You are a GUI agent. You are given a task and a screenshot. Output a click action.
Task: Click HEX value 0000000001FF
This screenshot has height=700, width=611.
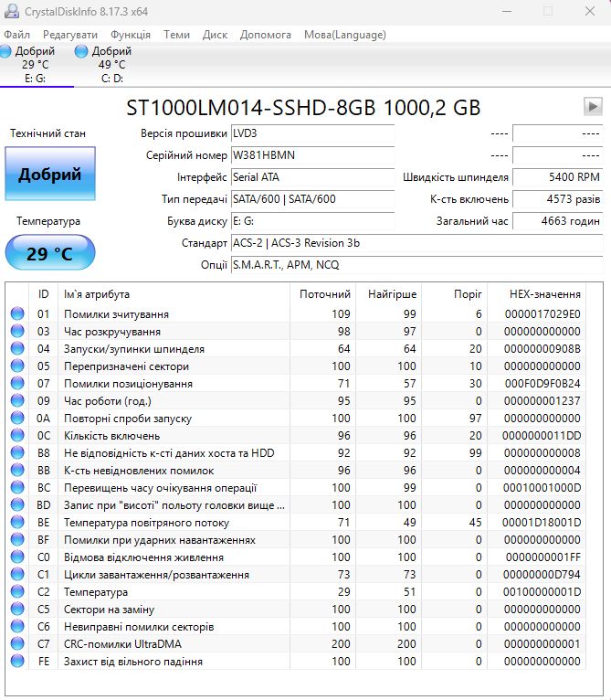tap(543, 557)
